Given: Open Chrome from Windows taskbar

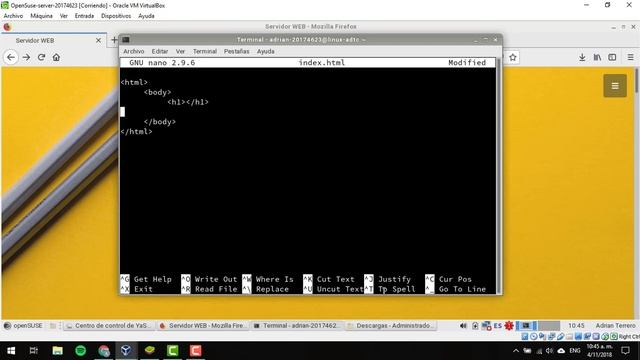Looking at the screenshot, I should 104,351.
